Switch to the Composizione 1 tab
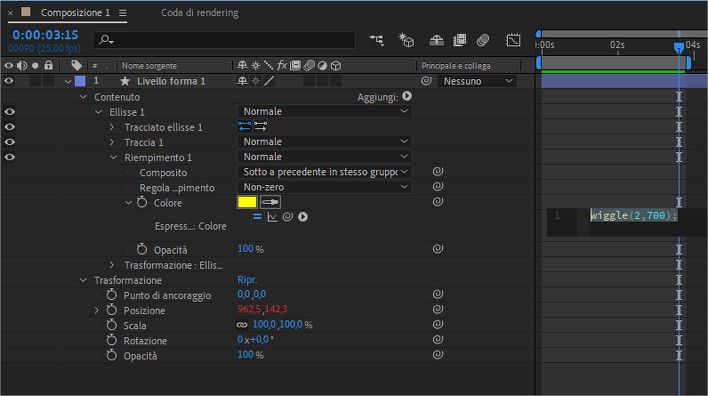Screen dimensions: 708x396 [75, 13]
